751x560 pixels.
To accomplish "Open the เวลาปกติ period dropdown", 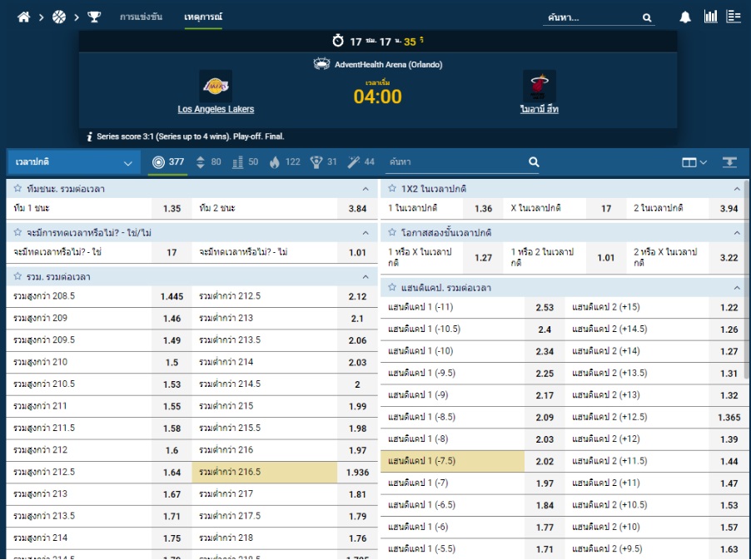I will (73, 162).
